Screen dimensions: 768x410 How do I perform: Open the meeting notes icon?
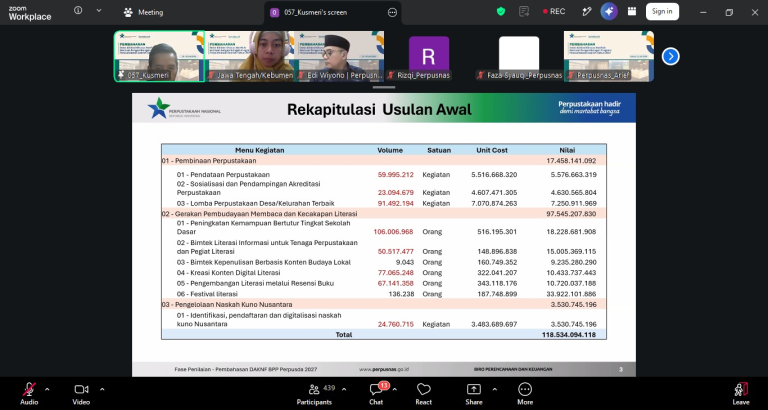(x=524, y=11)
